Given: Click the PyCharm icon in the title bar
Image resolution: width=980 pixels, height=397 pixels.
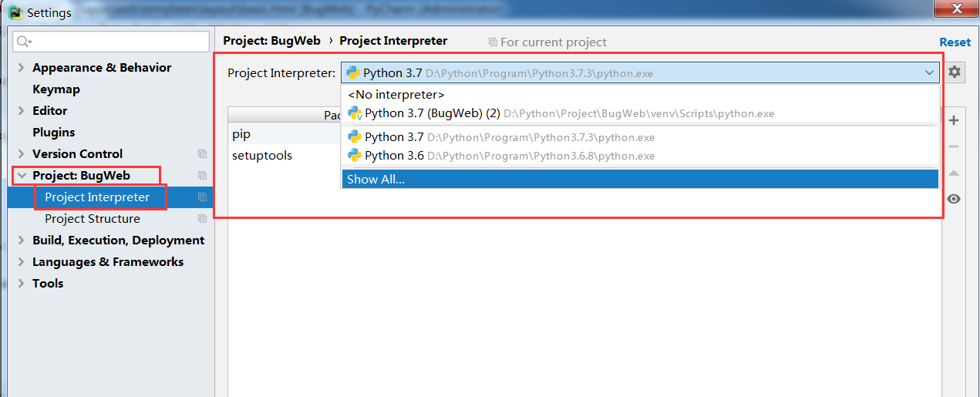Looking at the screenshot, I should pos(15,13).
